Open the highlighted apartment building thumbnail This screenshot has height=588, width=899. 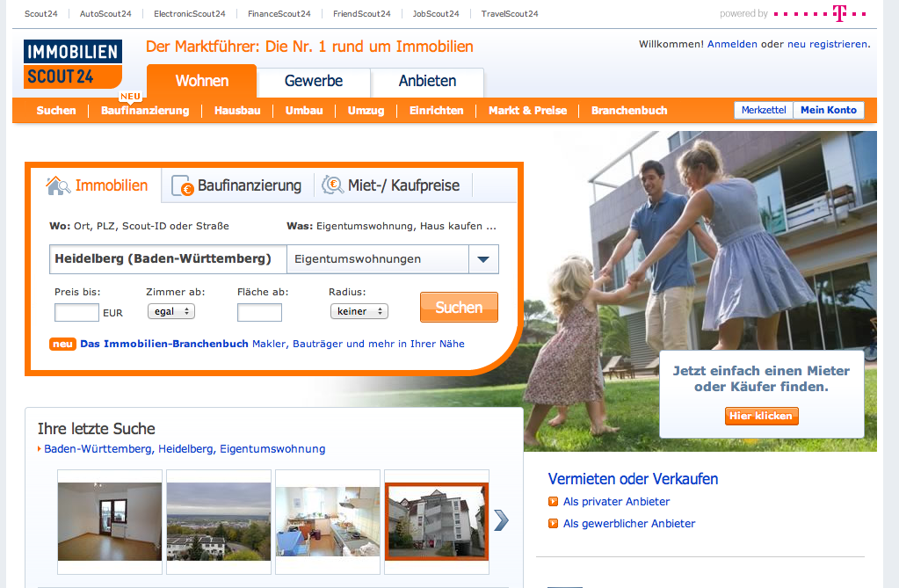pos(436,521)
